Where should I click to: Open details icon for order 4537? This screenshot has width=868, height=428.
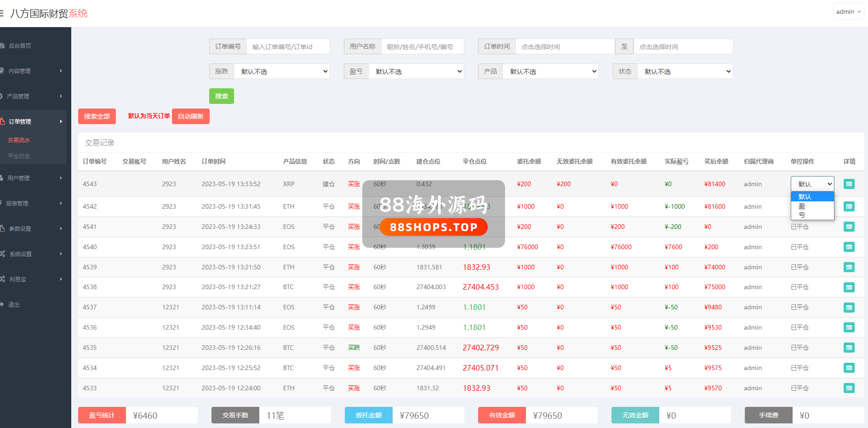click(849, 307)
